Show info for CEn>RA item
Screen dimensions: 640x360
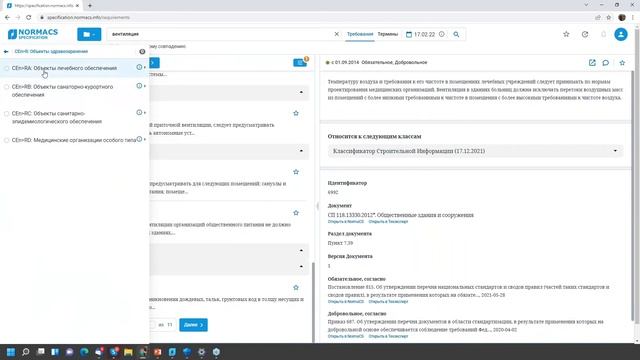pyautogui.click(x=139, y=67)
